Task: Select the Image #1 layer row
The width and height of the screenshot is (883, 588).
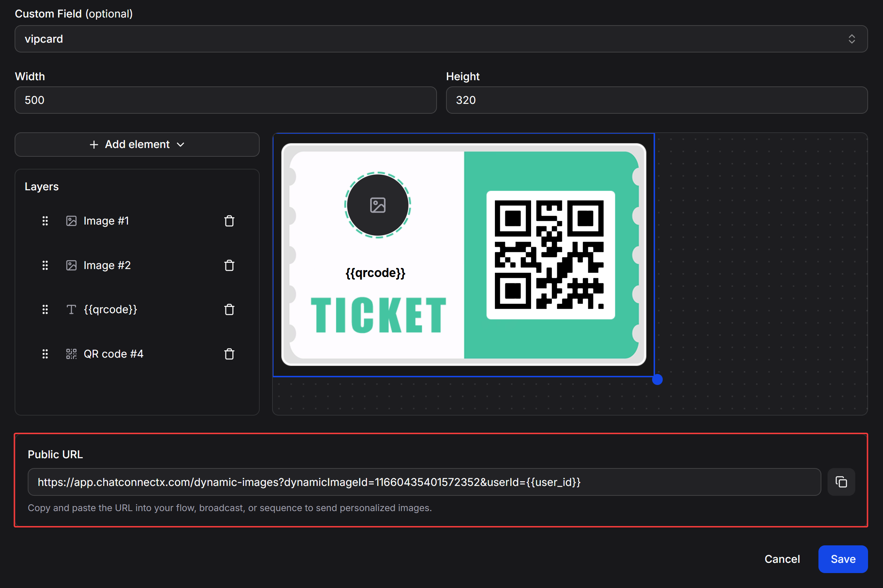Action: pyautogui.click(x=137, y=221)
